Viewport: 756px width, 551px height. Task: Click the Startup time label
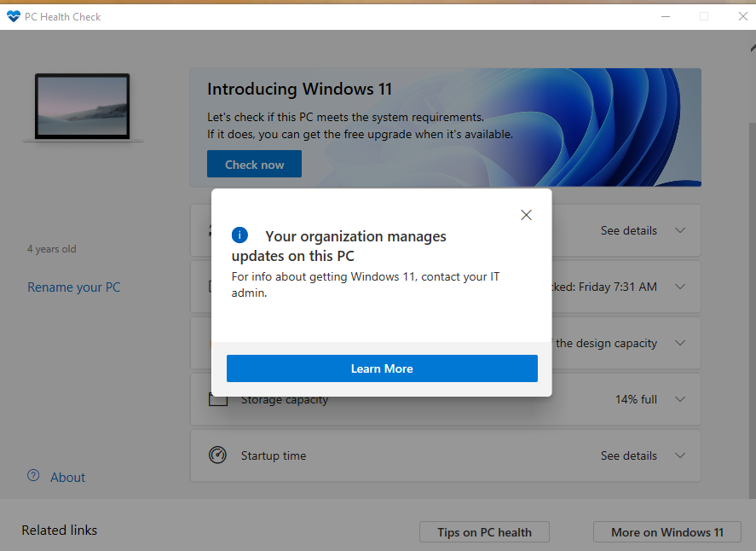click(x=274, y=455)
